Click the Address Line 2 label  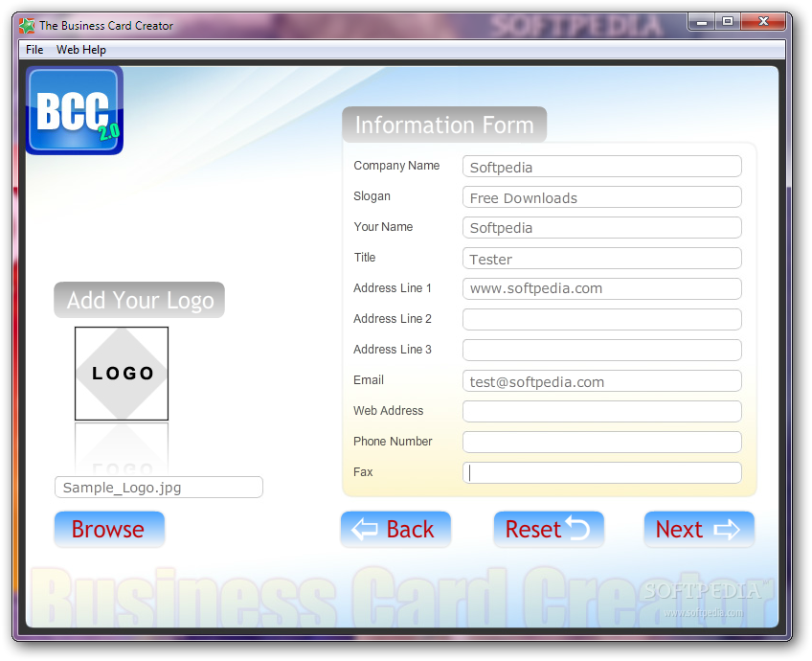393,319
